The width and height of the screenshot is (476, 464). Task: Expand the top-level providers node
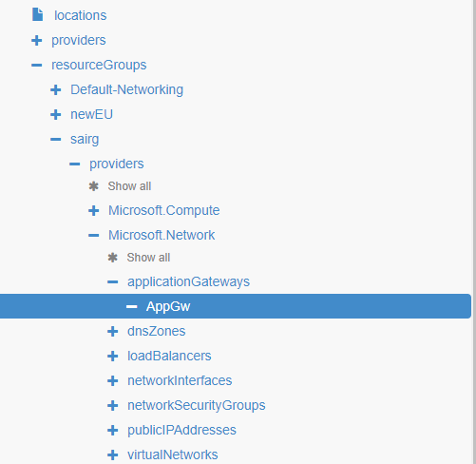[x=37, y=40]
